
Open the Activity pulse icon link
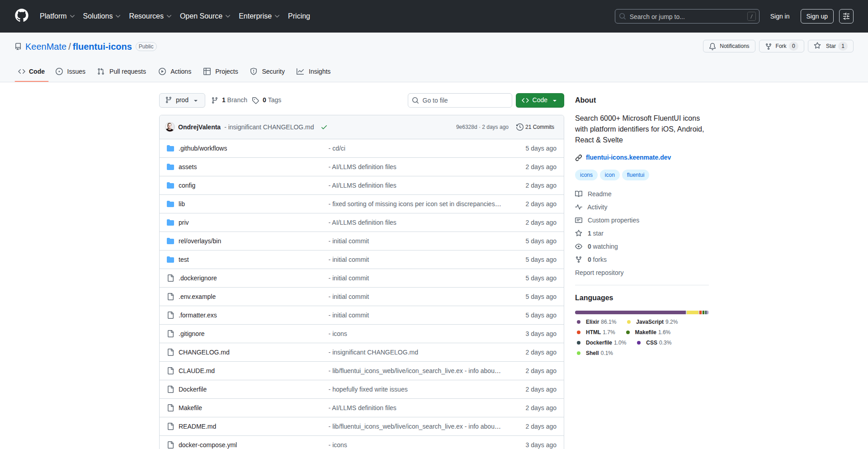pos(579,207)
